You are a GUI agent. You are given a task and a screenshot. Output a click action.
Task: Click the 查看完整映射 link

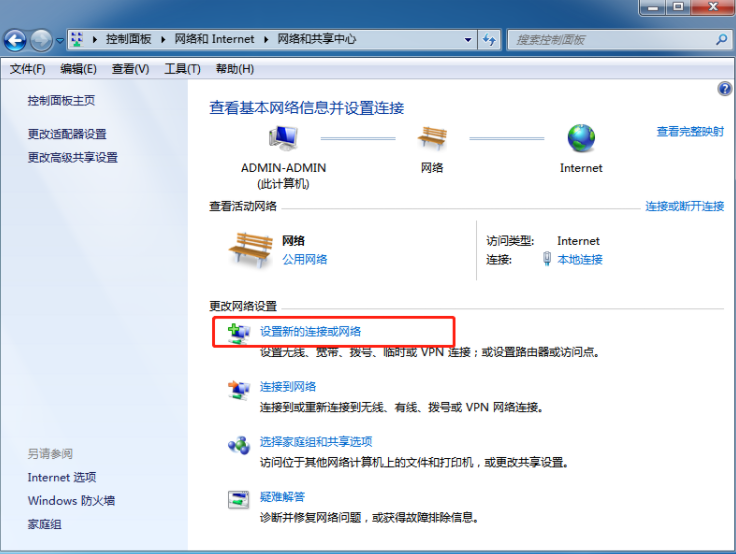(x=690, y=131)
